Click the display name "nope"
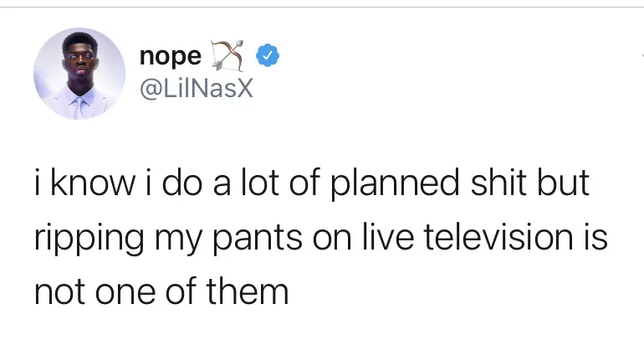 tap(171, 56)
